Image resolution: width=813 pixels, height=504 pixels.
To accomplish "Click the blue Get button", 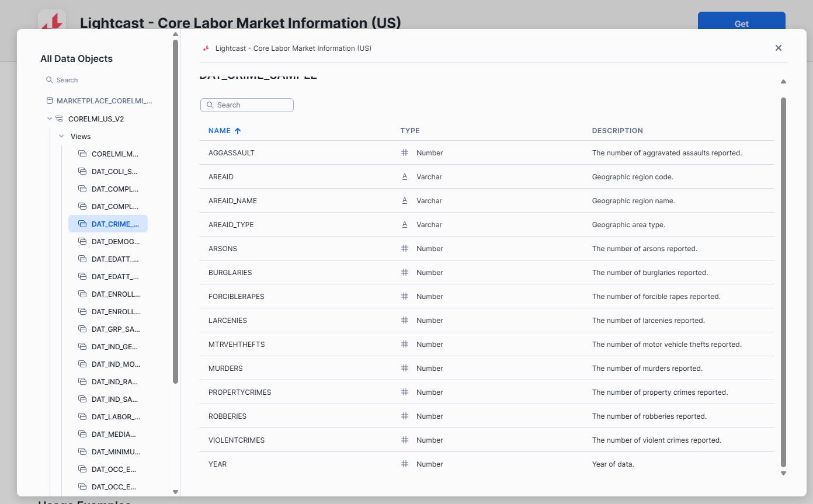I will click(742, 24).
